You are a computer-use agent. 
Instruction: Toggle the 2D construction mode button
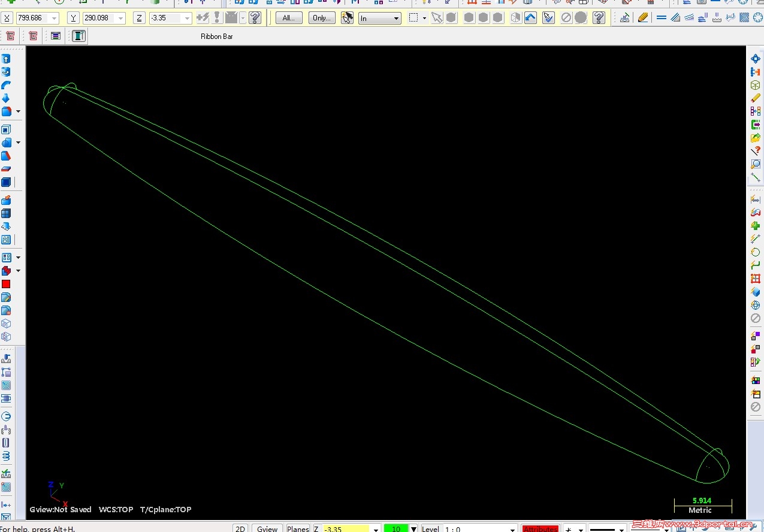coord(240,528)
